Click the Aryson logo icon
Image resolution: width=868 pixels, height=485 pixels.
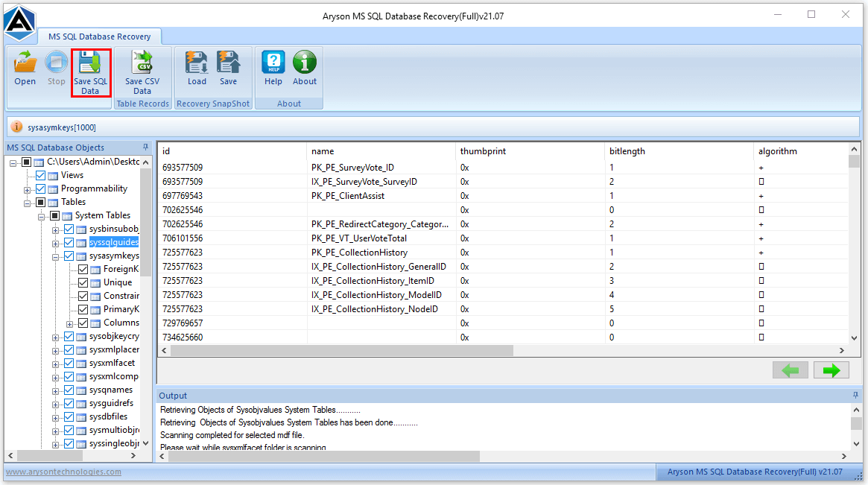tap(20, 22)
